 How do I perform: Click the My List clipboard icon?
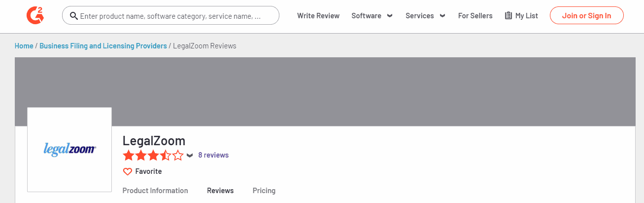508,16
